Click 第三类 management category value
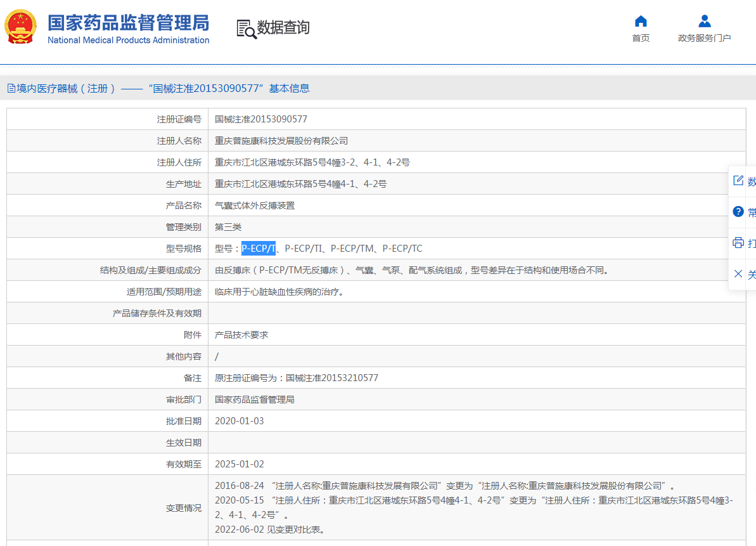Image resolution: width=756 pixels, height=546 pixels. click(228, 227)
